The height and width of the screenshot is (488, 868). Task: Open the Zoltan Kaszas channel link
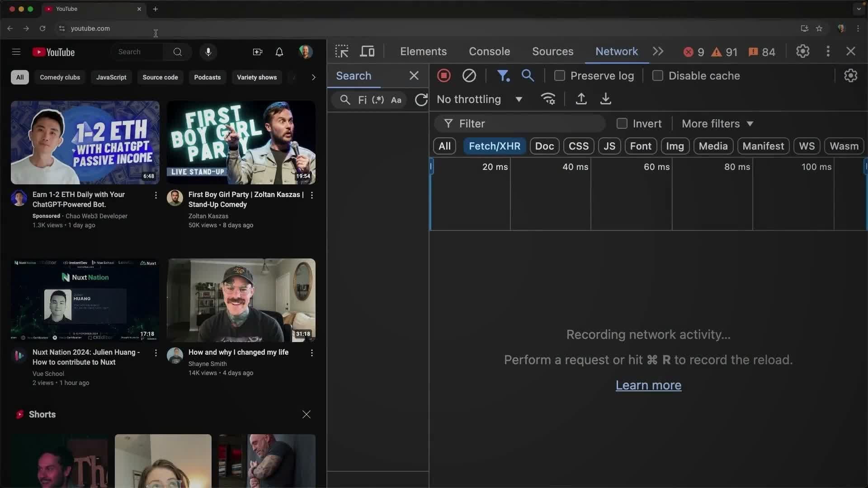pyautogui.click(x=208, y=216)
